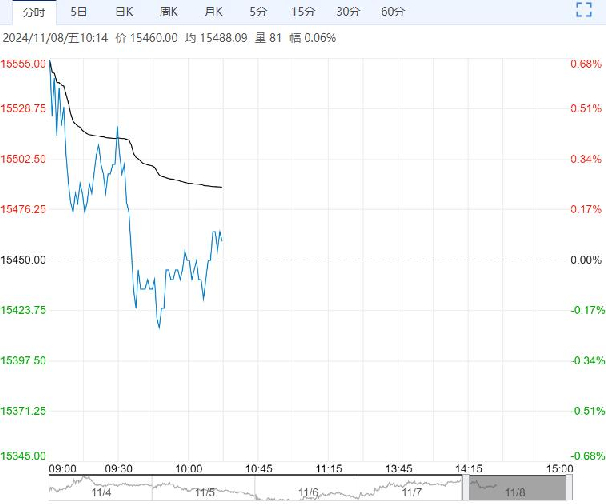Viewport: 606px width, 504px height.
Task: Click the highlighted 11/8 range in the navigator
Action: 514,489
